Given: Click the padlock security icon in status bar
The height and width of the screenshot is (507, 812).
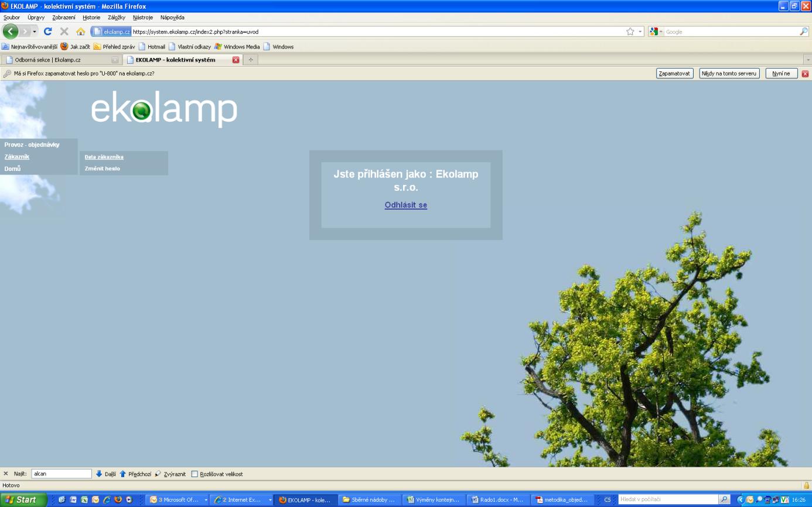Looking at the screenshot, I should point(806,485).
